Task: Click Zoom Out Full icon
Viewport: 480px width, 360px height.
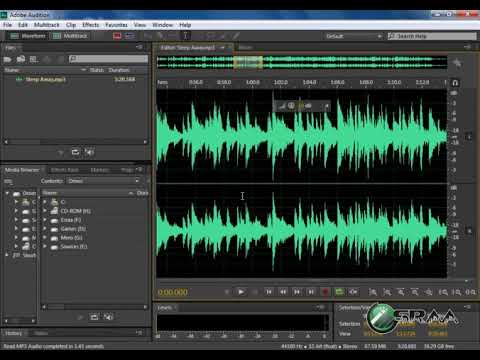Action: [x=429, y=292]
